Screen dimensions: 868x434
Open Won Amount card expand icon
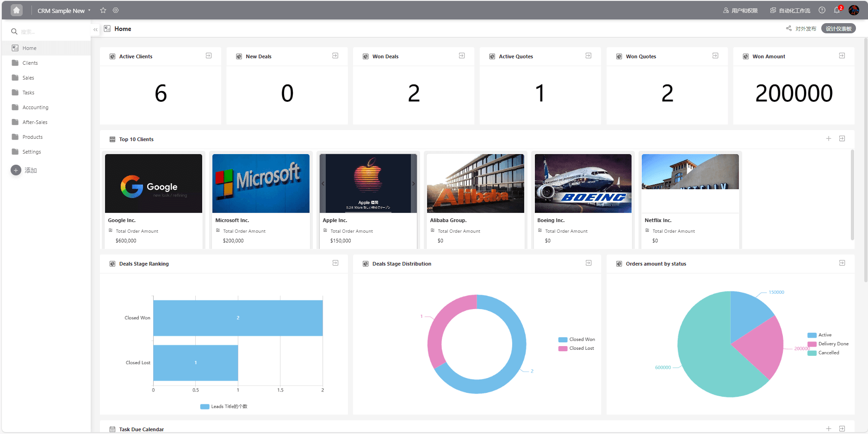coord(842,56)
